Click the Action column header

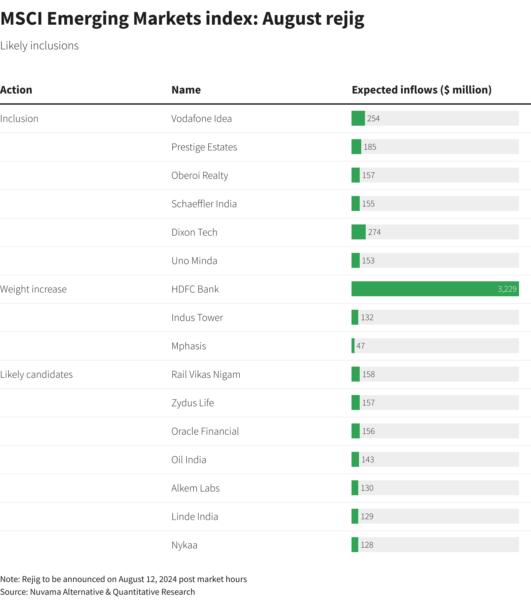pyautogui.click(x=16, y=90)
